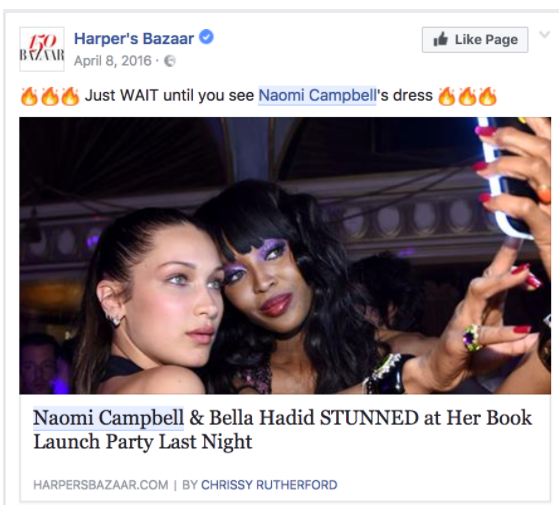Click the thumbs-up icon in Like Page
The image size is (559, 511).
[x=440, y=39]
